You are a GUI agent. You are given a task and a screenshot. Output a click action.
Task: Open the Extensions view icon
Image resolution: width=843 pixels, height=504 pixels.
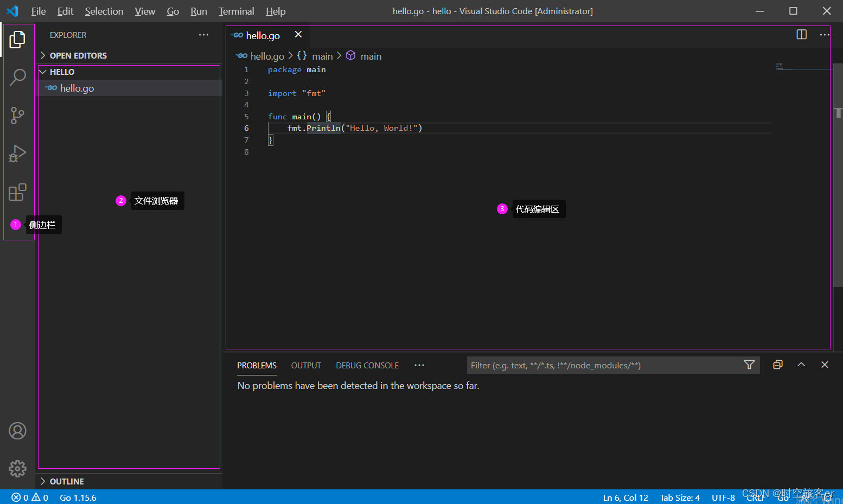tap(17, 192)
